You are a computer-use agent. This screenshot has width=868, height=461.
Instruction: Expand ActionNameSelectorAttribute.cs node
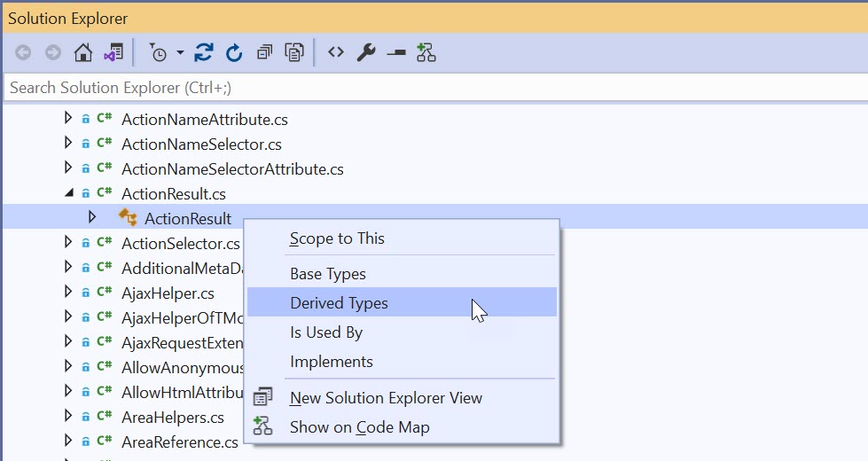[68, 168]
